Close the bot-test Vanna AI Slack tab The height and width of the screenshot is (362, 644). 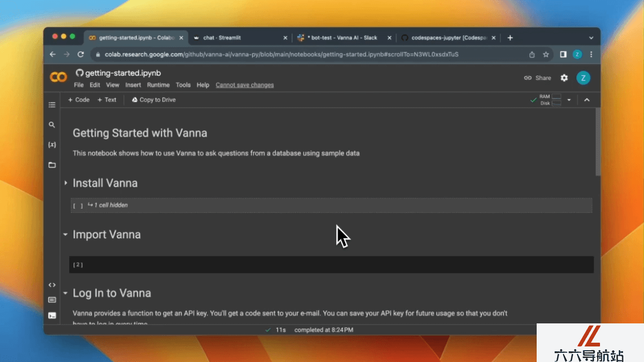coord(389,38)
